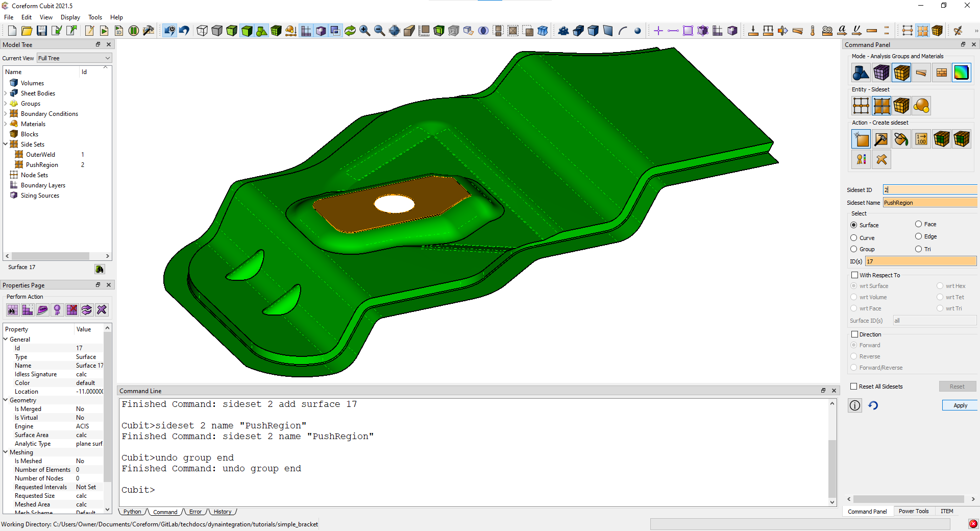
Task: Click the Geometry mode icon in Command Panel
Action: 861,73
